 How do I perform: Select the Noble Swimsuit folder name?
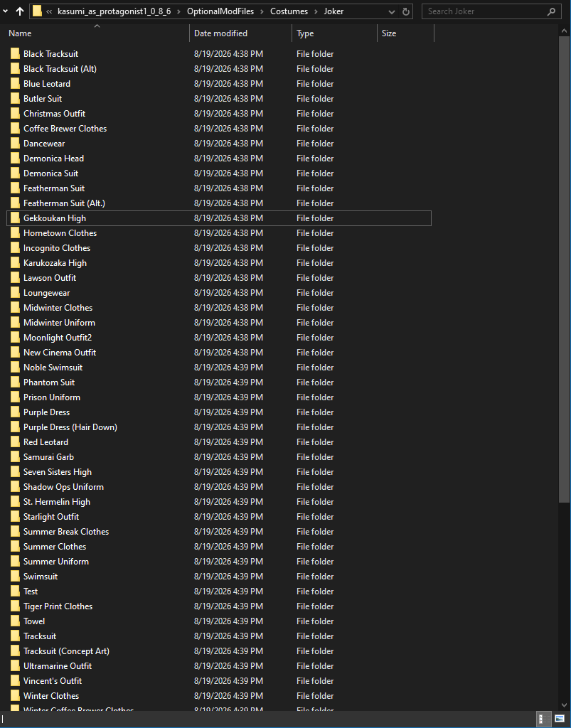53,368
